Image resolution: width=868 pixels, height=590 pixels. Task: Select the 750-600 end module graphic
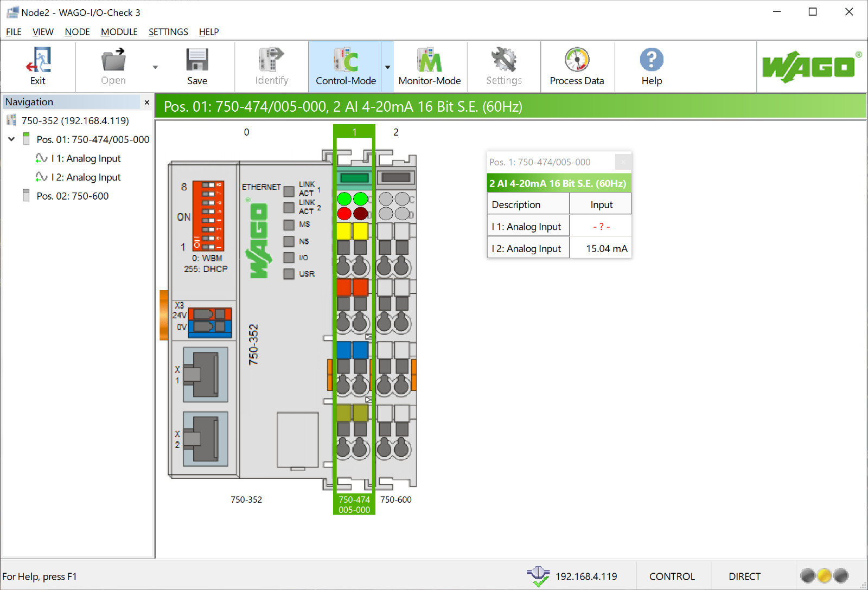point(396,320)
